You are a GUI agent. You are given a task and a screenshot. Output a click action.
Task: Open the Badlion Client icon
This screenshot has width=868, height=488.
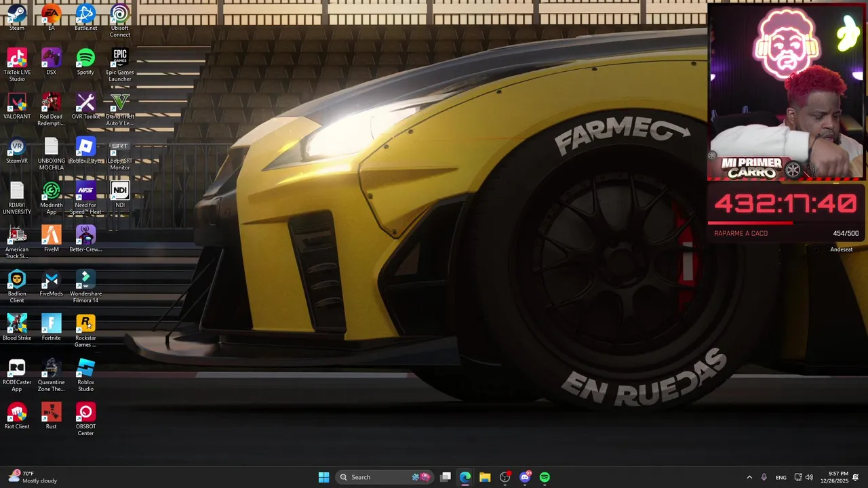pos(17,287)
